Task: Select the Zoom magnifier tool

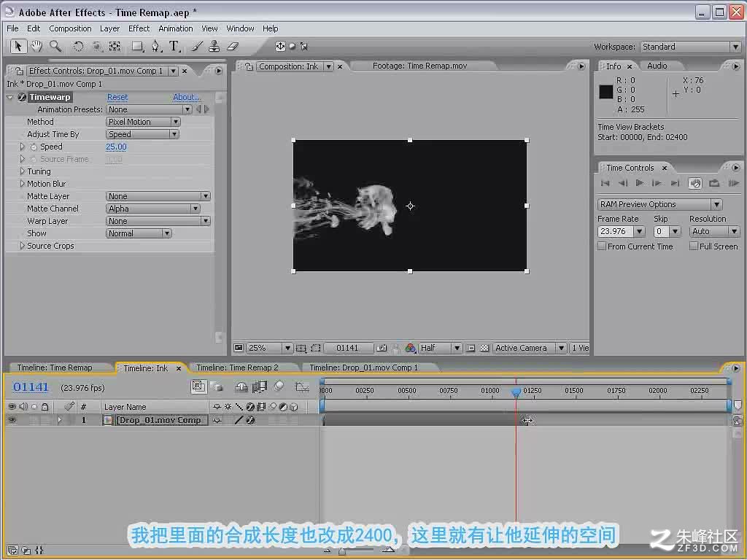Action: [55, 46]
